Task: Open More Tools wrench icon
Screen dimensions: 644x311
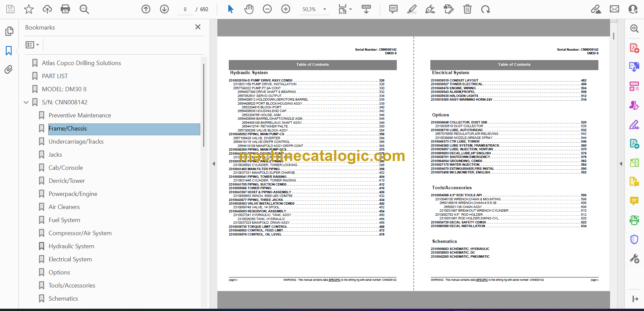Action: click(x=634, y=259)
